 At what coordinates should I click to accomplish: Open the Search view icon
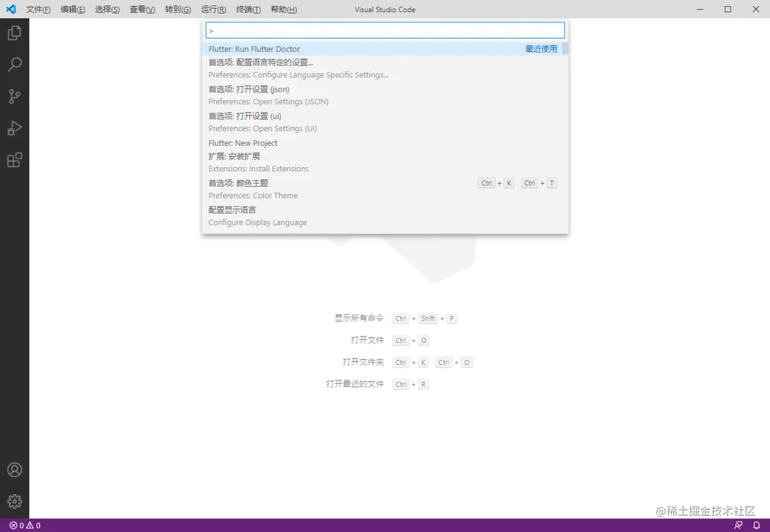point(14,65)
